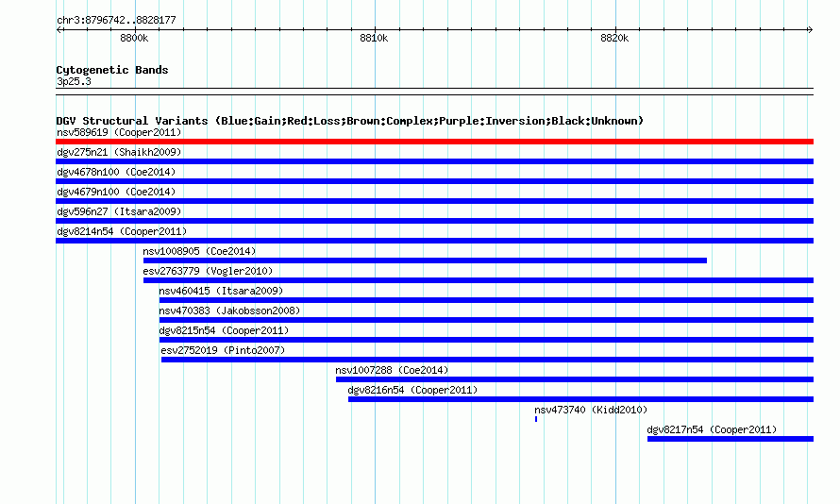
Task: Click the dgv8217n54 blue variant bar
Action: 731,439
